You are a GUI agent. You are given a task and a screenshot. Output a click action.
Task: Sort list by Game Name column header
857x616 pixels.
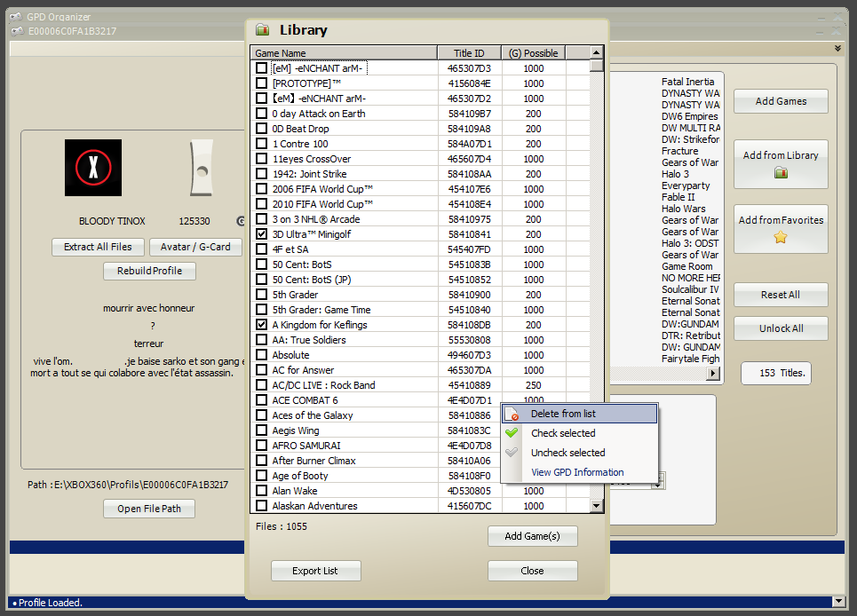344,53
